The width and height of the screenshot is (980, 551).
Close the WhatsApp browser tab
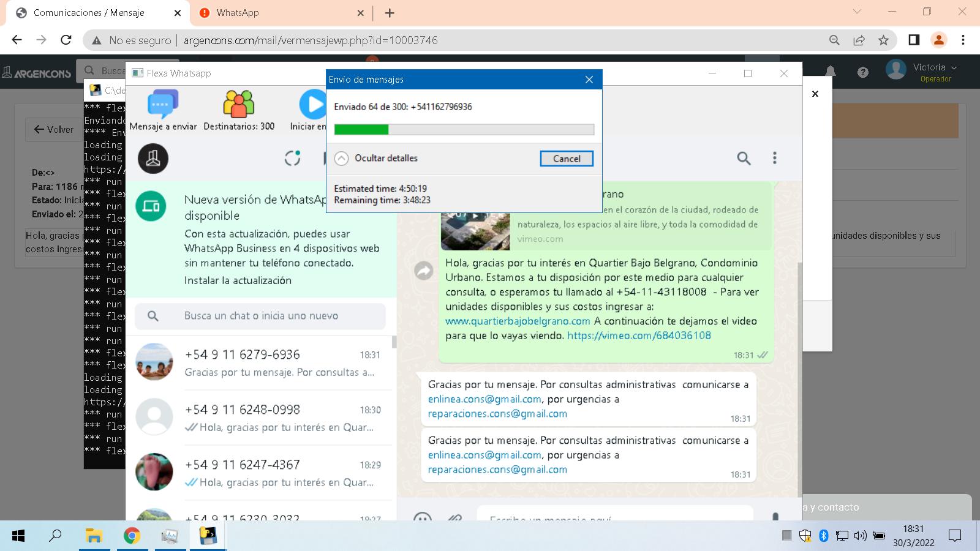click(360, 13)
